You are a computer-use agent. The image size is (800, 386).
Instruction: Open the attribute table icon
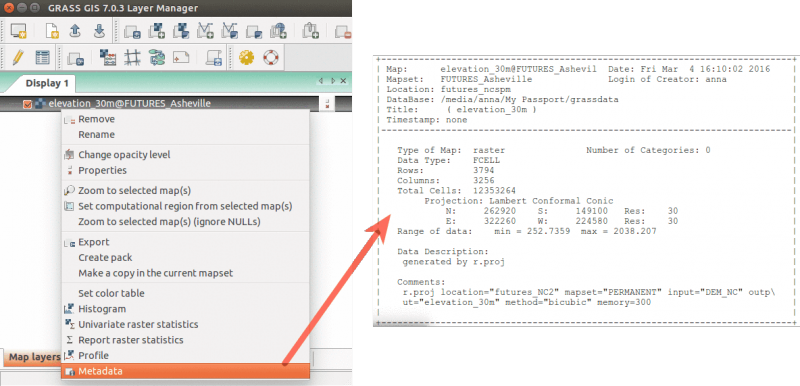(x=42, y=57)
